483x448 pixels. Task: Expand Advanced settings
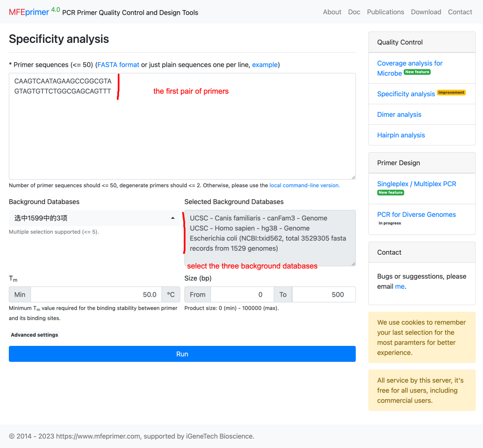click(34, 335)
